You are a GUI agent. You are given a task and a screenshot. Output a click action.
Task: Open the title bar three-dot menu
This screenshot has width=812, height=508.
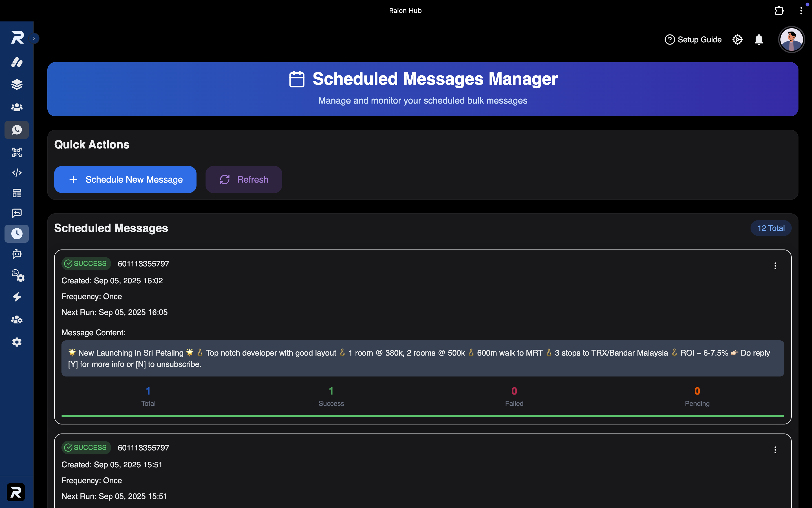pos(801,11)
